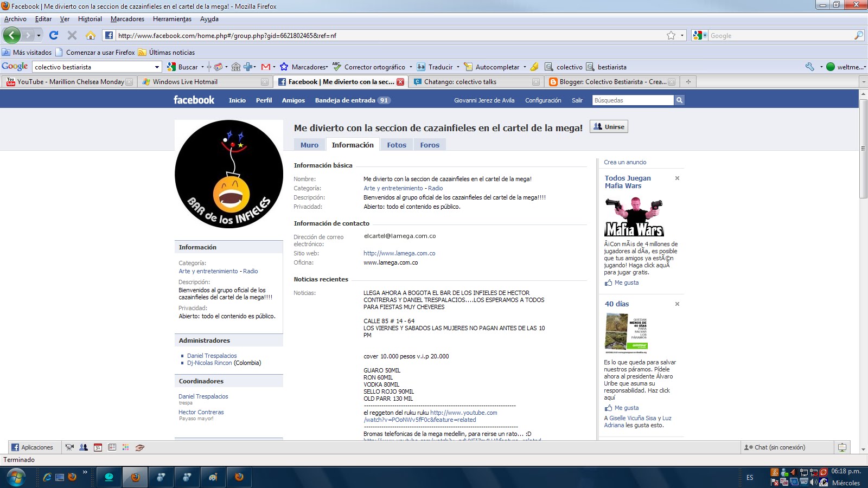Click the Facebook Búsquedas search field
This screenshot has height=488, width=868.
point(633,100)
